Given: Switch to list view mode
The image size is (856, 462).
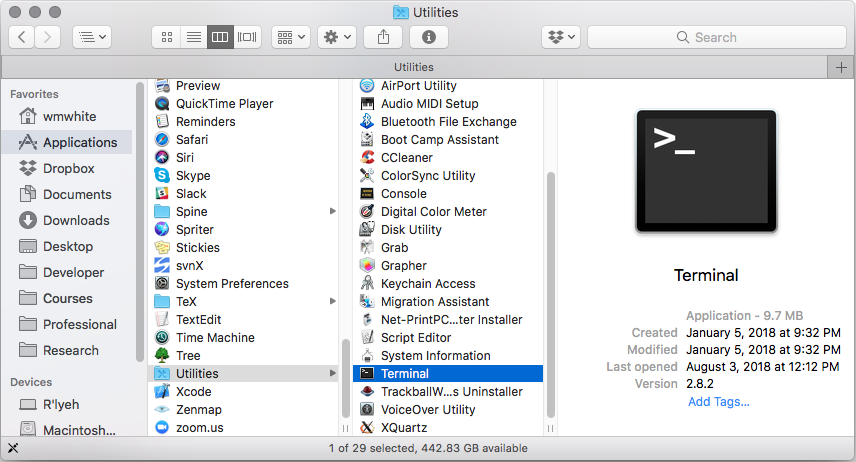Looking at the screenshot, I should coord(193,37).
